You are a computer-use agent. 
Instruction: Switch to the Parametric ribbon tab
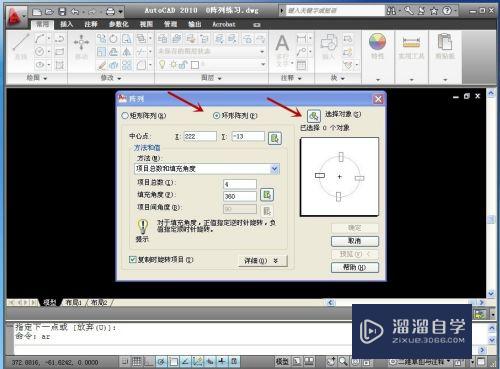(x=119, y=24)
